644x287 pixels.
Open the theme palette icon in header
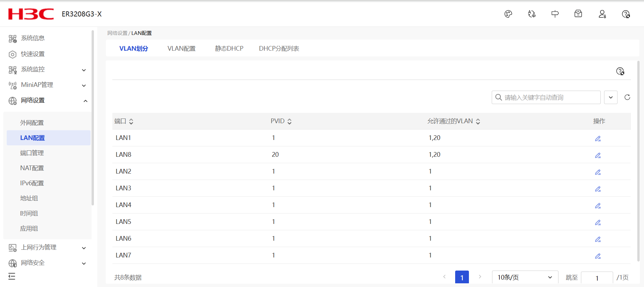(x=508, y=14)
